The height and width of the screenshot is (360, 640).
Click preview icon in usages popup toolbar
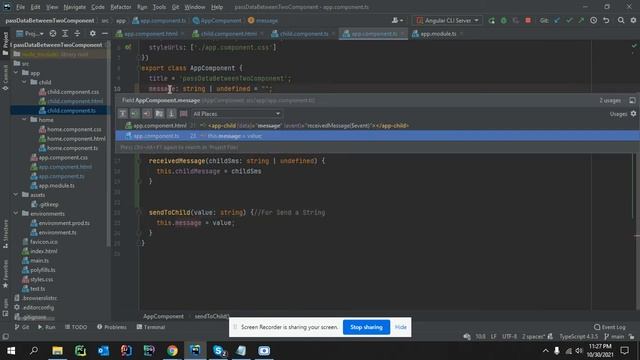tap(184, 114)
